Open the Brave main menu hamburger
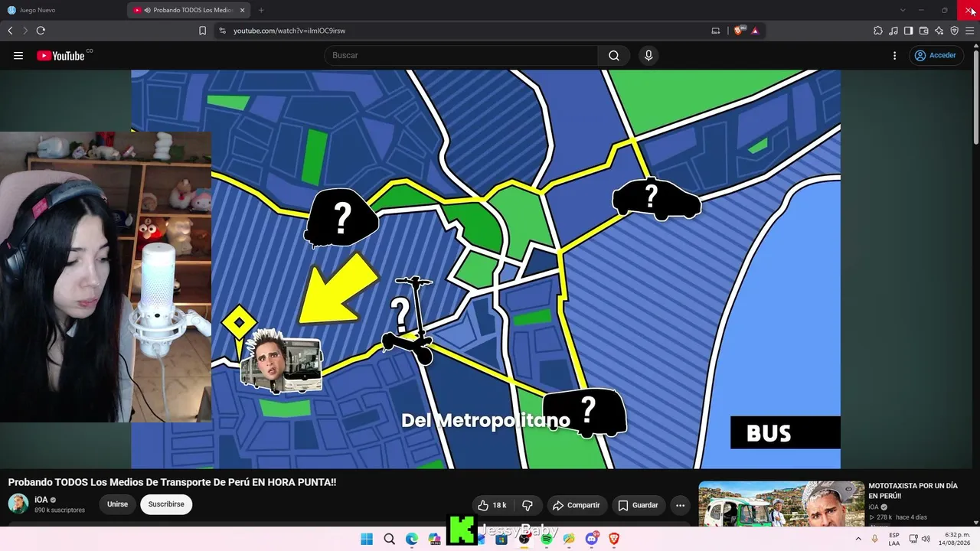The height and width of the screenshot is (551, 980). tap(969, 31)
